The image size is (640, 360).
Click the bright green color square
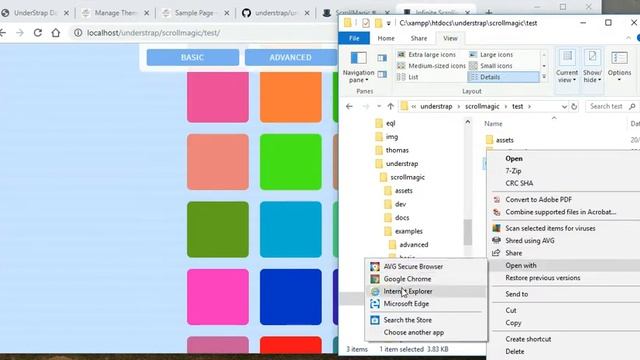pos(291,162)
